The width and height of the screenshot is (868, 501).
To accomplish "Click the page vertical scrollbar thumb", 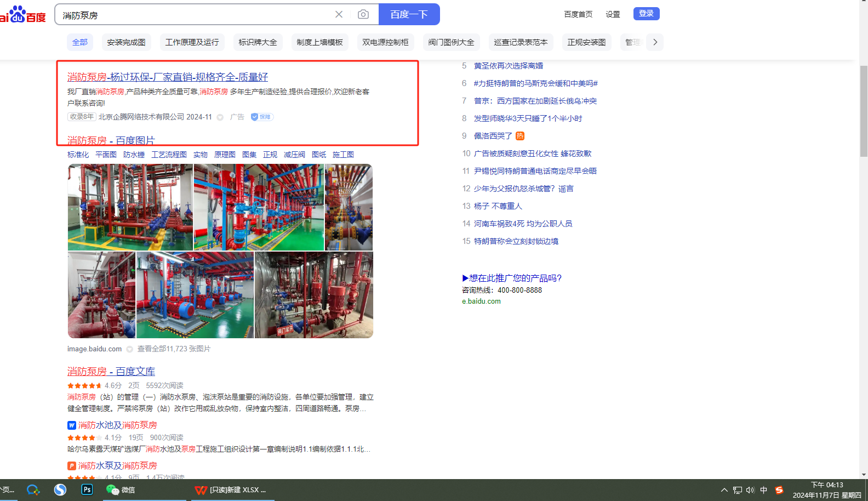I will point(864,111).
